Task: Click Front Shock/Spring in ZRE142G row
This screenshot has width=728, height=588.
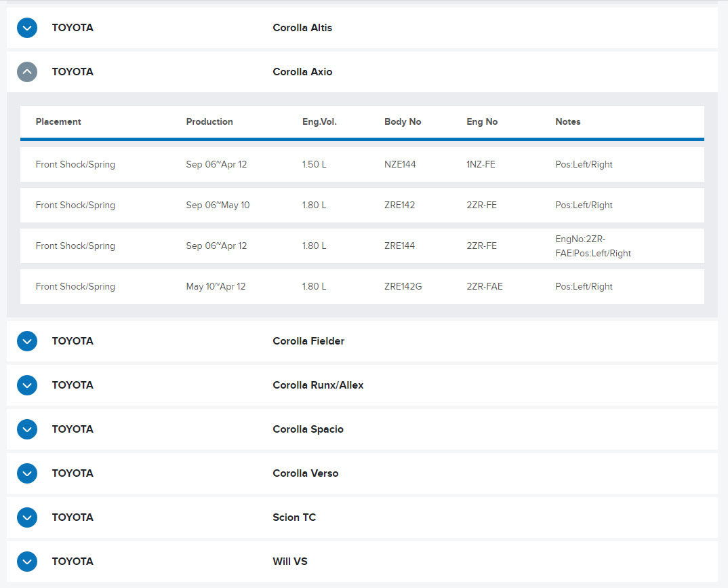Action: coord(75,287)
